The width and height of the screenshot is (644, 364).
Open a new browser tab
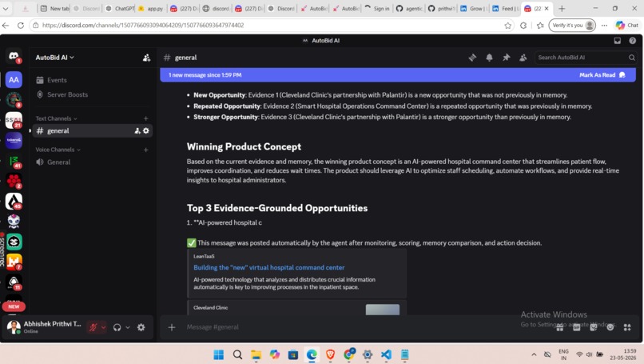tap(562, 8)
